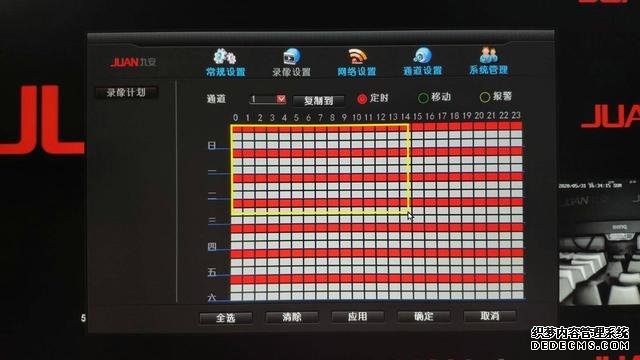Click the hour 23 column header
Image resolution: width=640 pixels, height=360 pixels.
516,115
